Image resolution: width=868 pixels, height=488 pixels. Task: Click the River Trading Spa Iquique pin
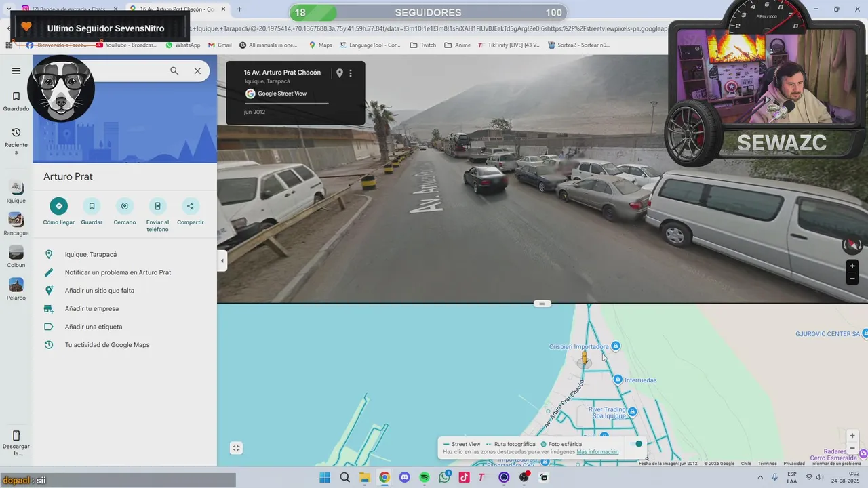point(632,411)
